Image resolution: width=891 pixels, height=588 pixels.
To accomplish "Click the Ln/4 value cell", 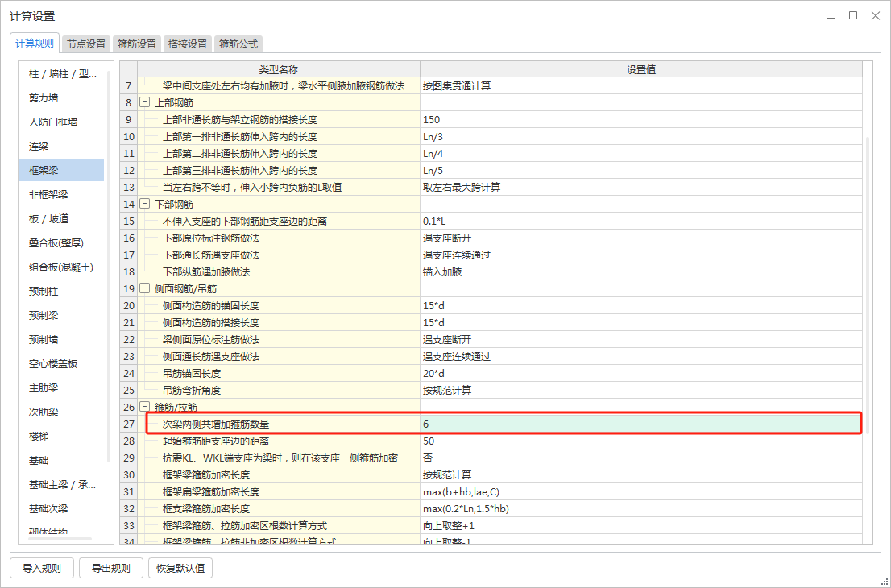I will [640, 153].
